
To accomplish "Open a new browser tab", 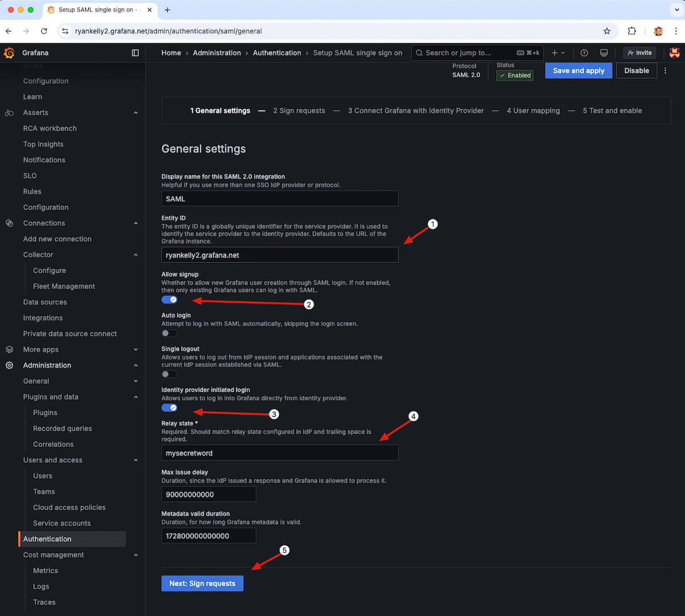I will [x=167, y=10].
